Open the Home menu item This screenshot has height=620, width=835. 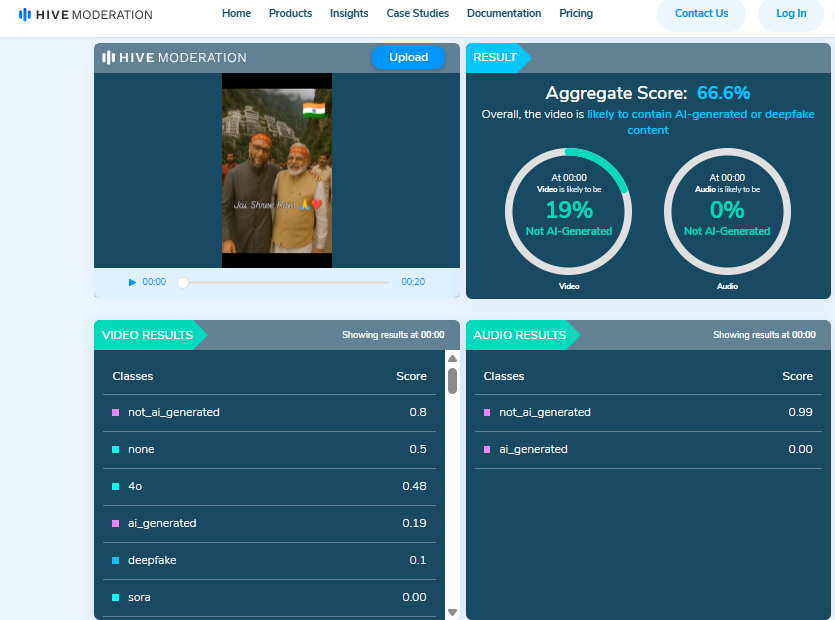pyautogui.click(x=236, y=13)
